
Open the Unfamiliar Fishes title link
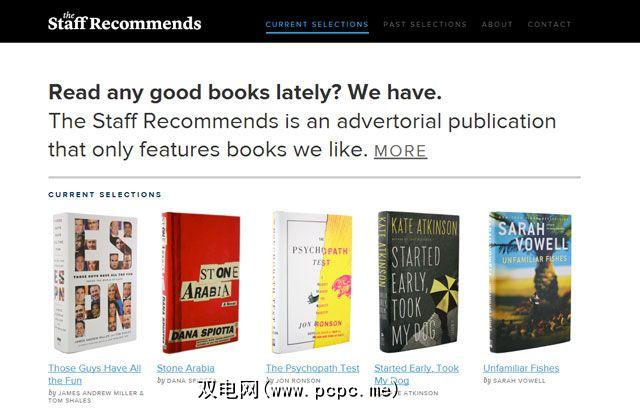point(521,368)
